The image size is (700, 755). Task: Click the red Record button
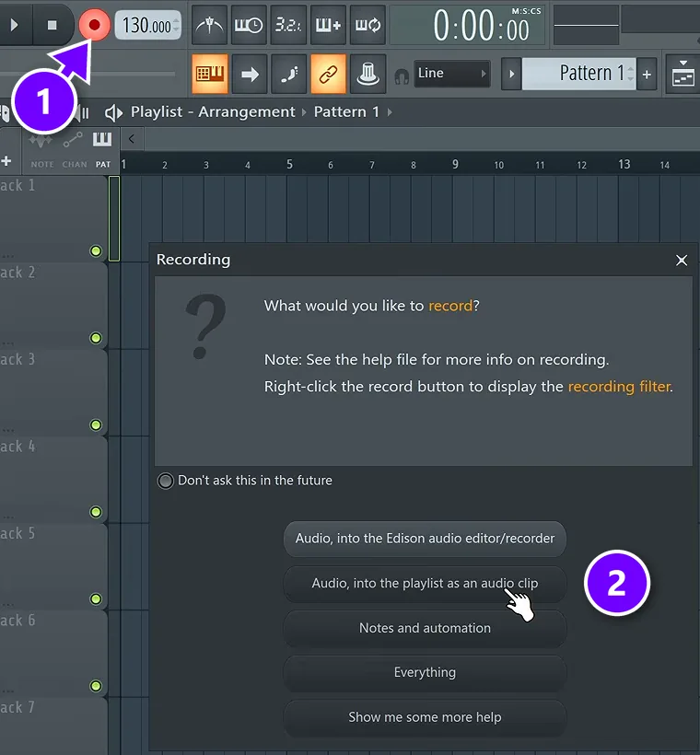(x=95, y=25)
